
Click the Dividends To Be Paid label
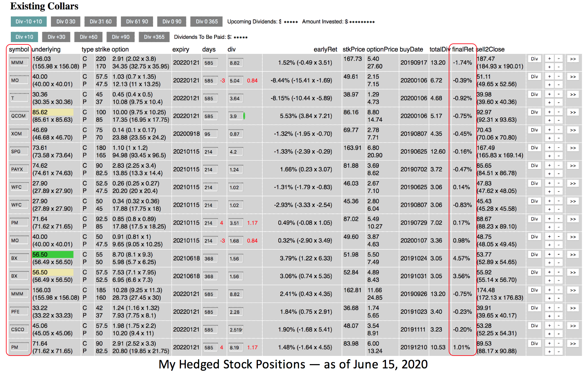(x=202, y=37)
